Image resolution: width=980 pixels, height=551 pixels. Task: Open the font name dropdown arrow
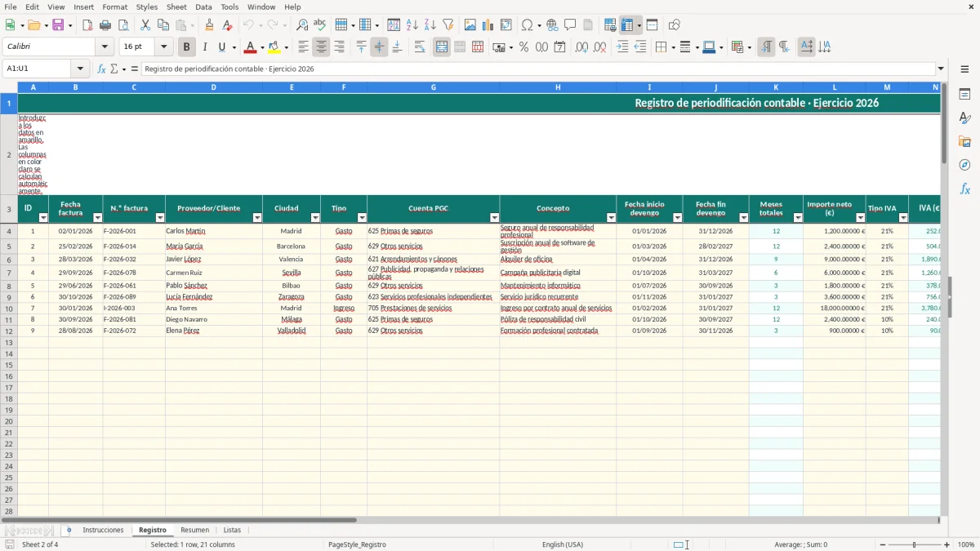[105, 47]
